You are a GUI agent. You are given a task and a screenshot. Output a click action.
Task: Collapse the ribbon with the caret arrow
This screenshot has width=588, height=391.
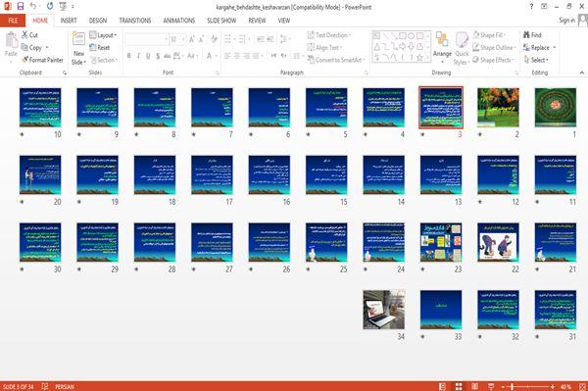[x=581, y=73]
